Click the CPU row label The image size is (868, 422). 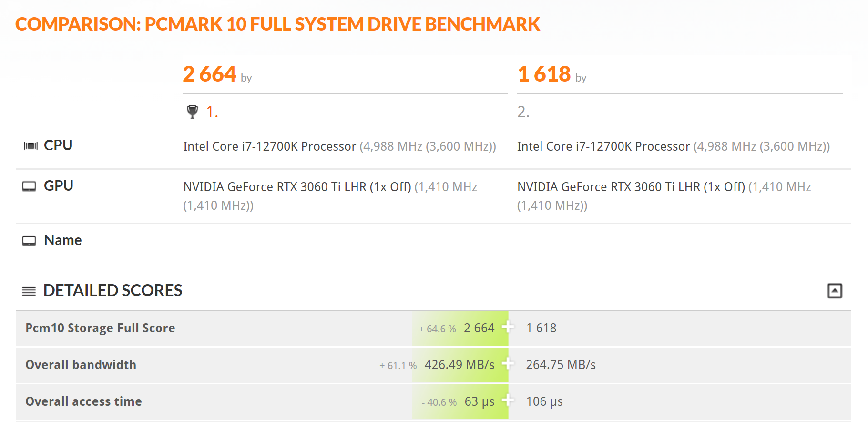pos(58,145)
